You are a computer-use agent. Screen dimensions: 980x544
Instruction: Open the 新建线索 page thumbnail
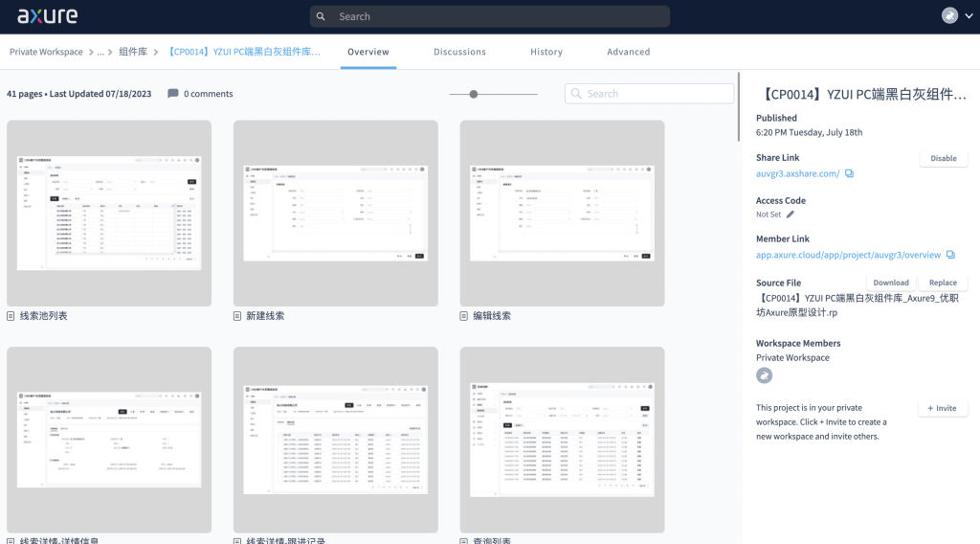[335, 213]
